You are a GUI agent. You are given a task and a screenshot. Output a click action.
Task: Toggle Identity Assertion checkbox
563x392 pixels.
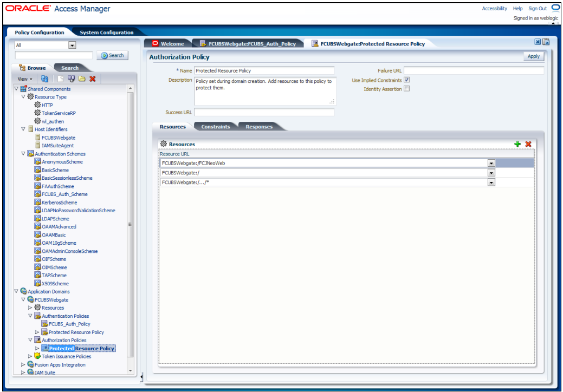tap(406, 89)
